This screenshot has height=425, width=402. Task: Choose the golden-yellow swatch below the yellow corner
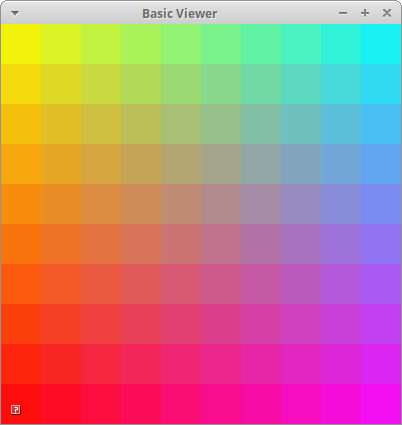tap(21, 84)
